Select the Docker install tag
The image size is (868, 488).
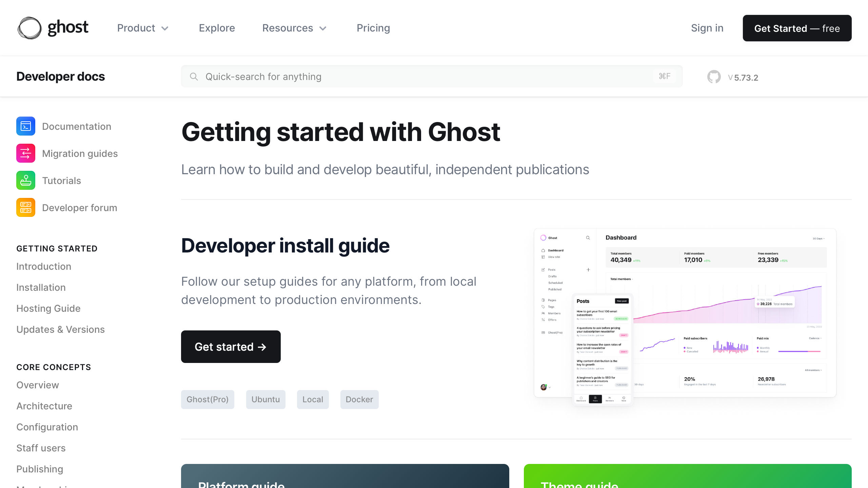click(359, 400)
